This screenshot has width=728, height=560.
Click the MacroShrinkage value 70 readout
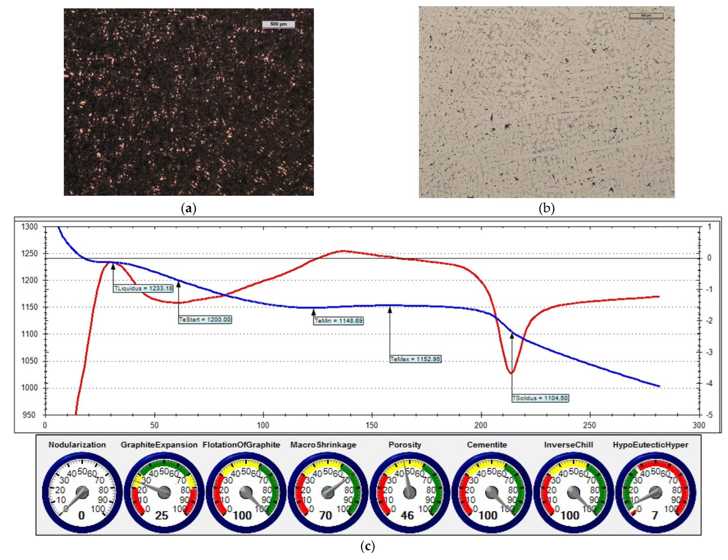(x=326, y=515)
